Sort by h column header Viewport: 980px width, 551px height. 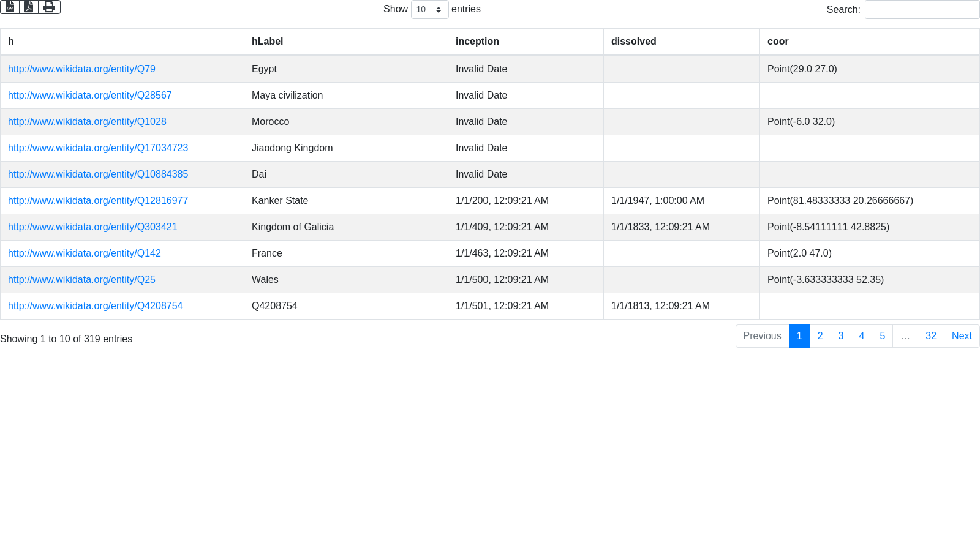(122, 42)
